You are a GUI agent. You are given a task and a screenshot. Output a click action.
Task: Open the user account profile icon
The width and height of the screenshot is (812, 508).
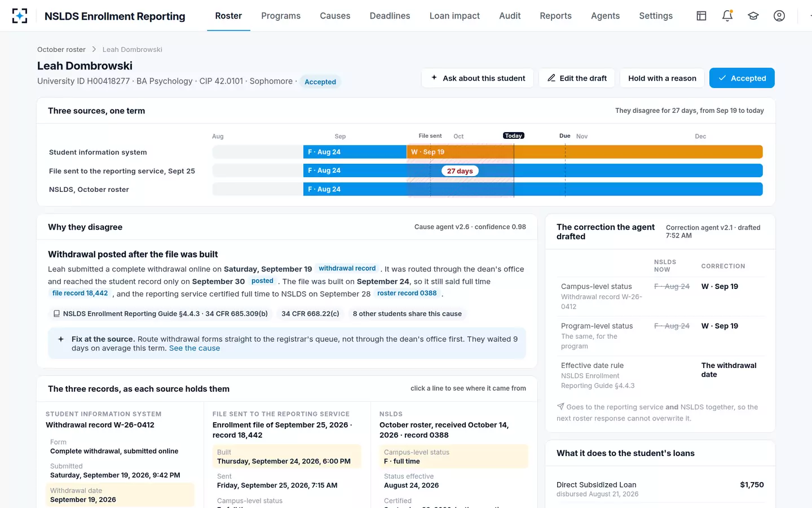(779, 16)
